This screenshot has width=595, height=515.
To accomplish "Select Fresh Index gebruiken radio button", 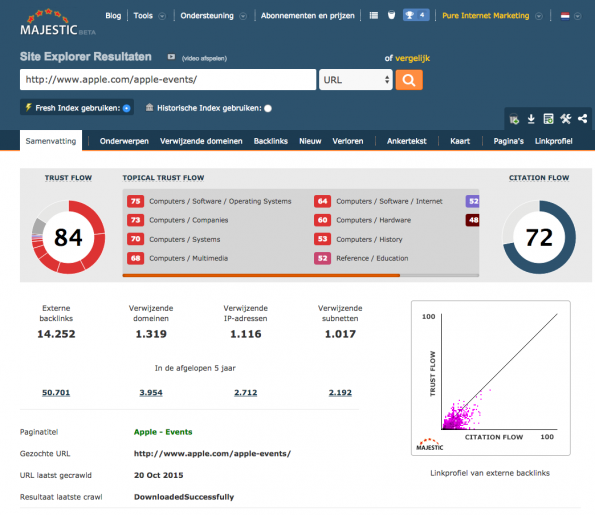I will pos(127,108).
